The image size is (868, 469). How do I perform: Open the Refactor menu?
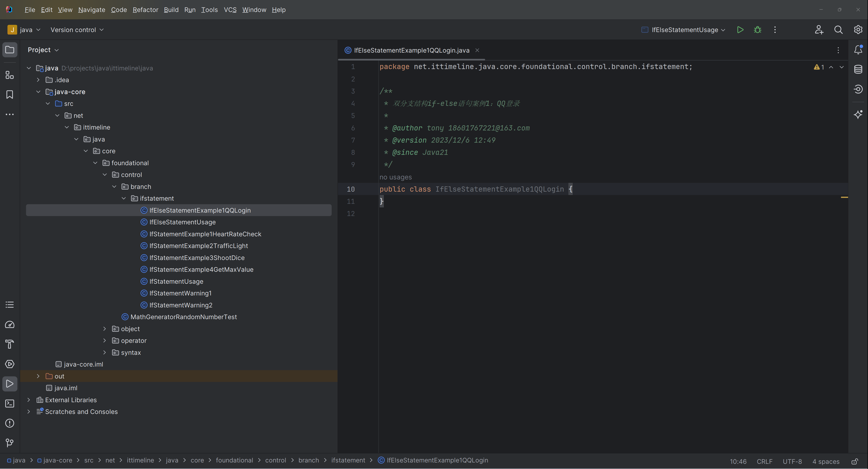145,10
